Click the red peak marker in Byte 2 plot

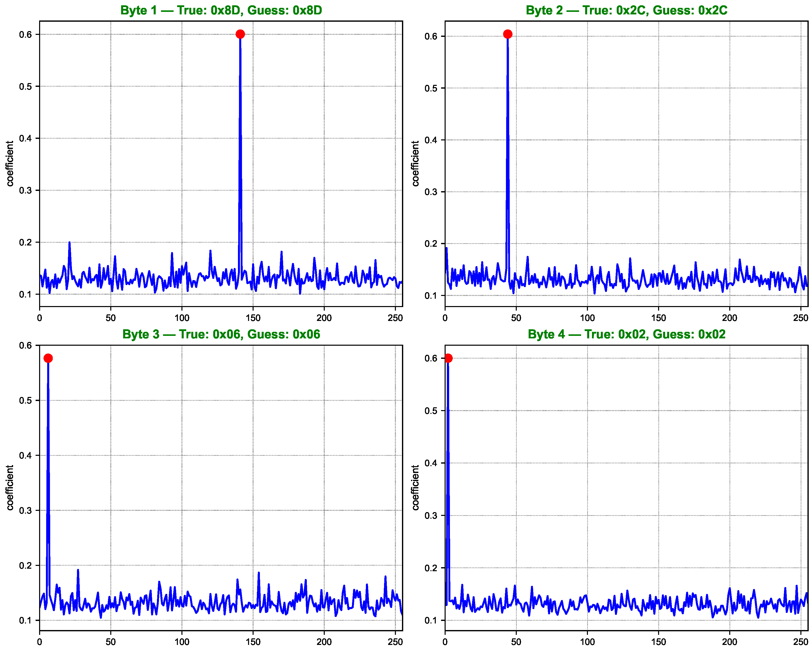[x=508, y=34]
